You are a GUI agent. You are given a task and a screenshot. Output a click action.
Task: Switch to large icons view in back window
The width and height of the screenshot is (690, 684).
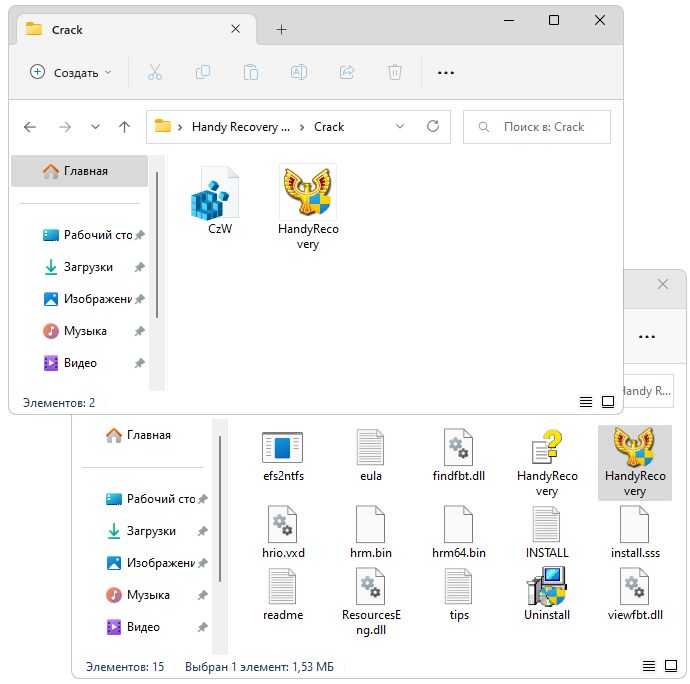tap(671, 666)
